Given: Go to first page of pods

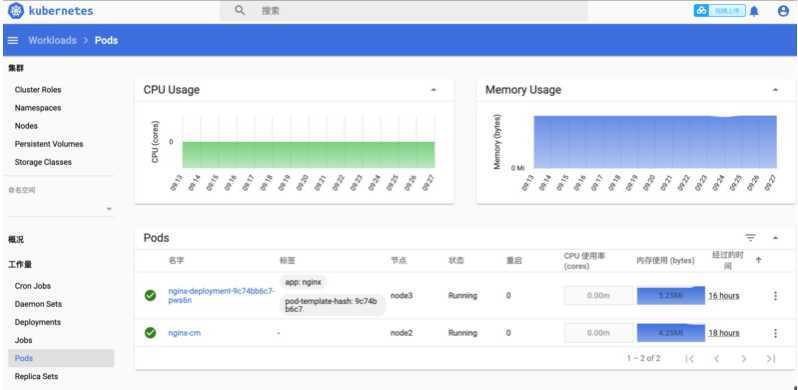Looking at the screenshot, I should pos(690,358).
